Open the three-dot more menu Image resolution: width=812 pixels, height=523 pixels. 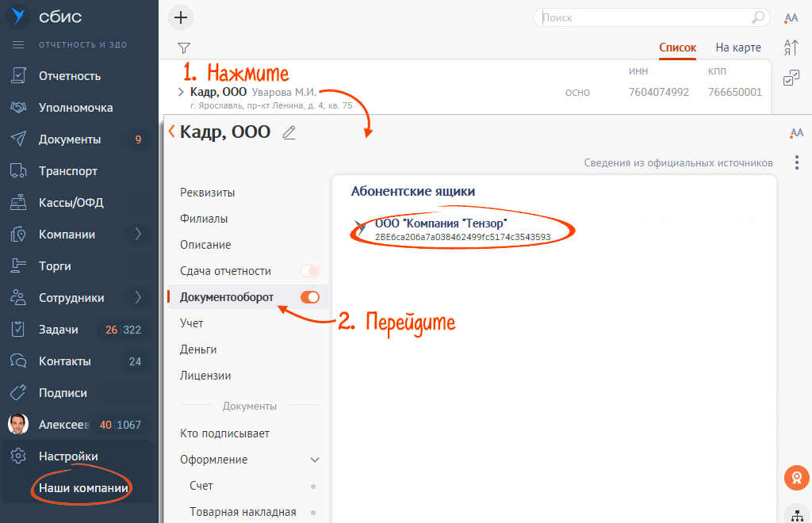pyautogui.click(x=796, y=162)
